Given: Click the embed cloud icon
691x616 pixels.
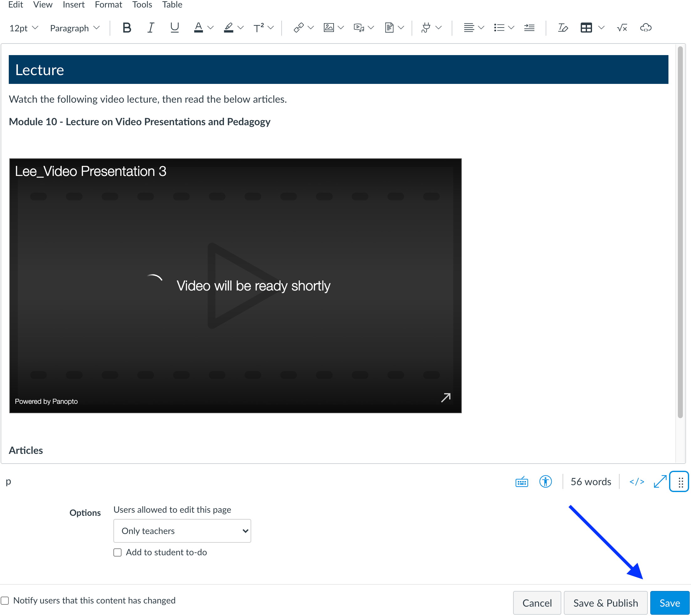Looking at the screenshot, I should (646, 28).
